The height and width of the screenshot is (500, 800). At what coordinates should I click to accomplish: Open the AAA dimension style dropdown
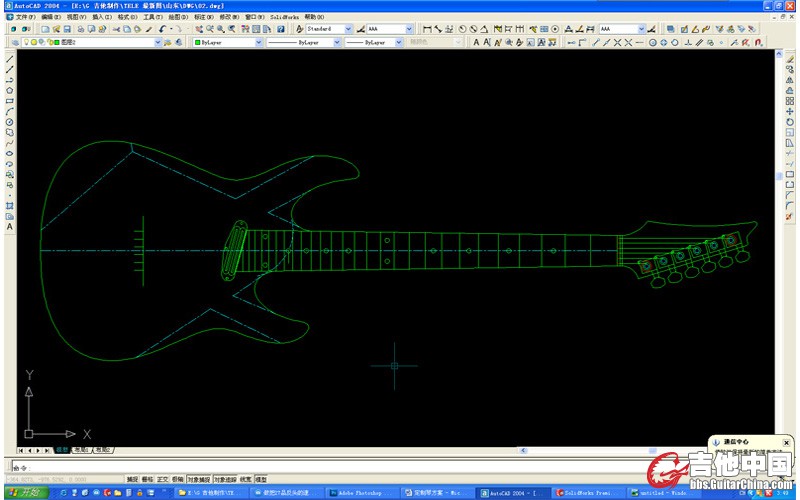click(409, 29)
